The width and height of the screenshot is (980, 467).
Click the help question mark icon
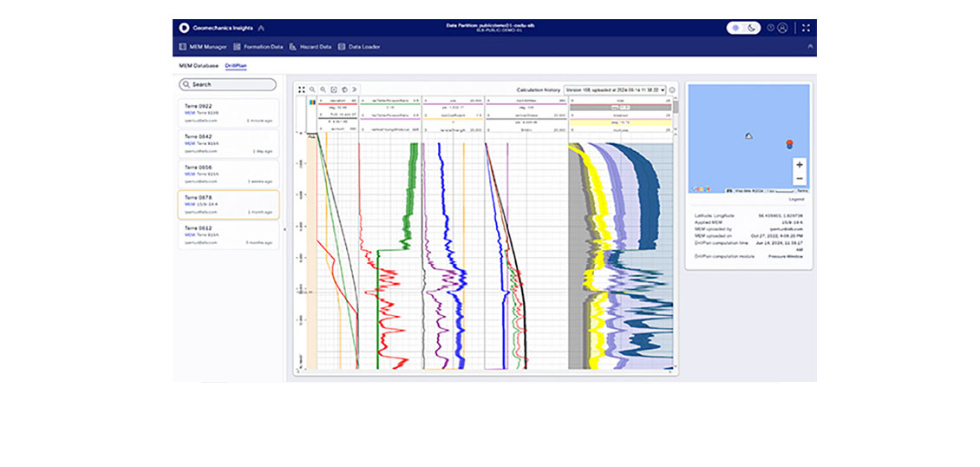(x=770, y=28)
